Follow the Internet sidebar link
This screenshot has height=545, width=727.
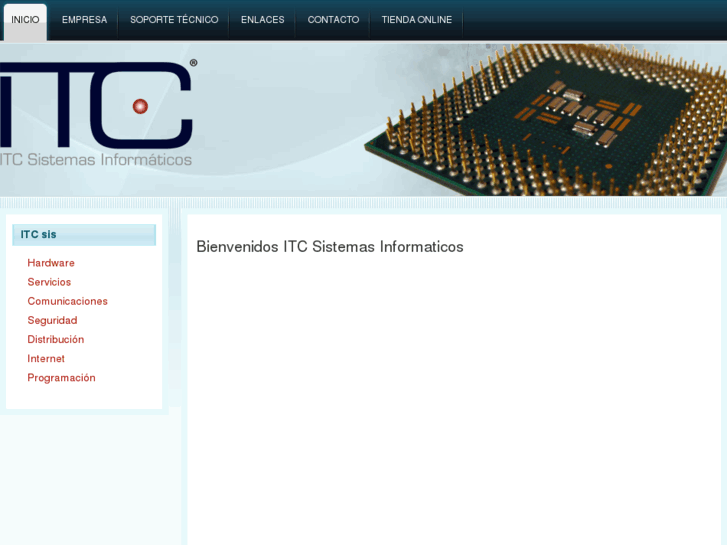(46, 359)
